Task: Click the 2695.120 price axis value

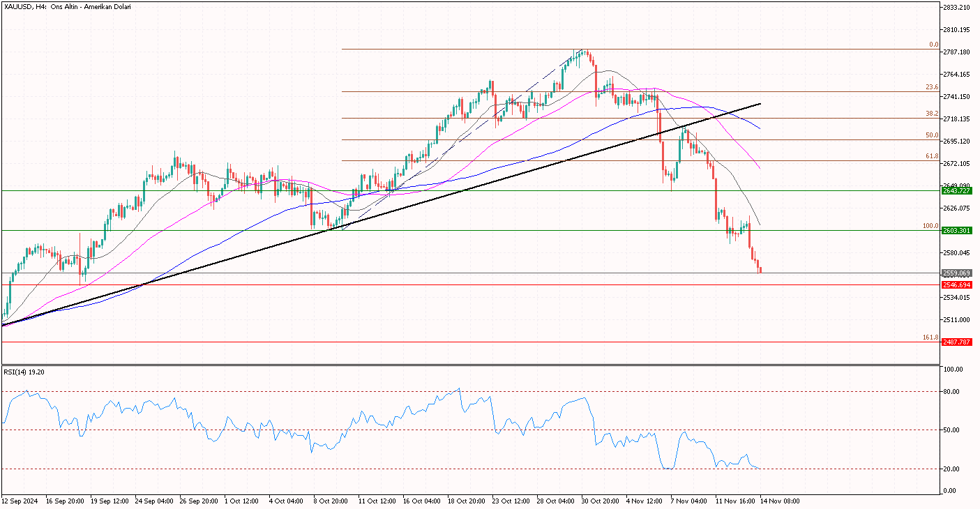Action: coord(957,142)
